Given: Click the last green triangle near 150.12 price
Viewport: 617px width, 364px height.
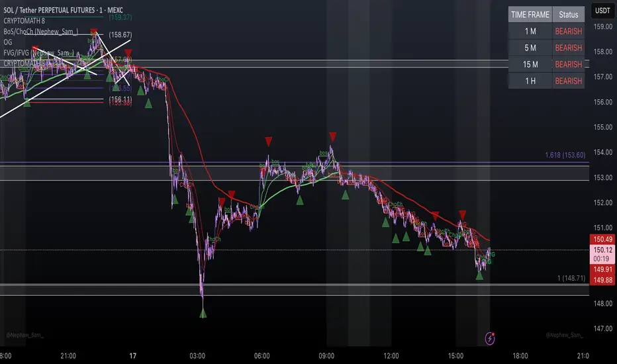Looking at the screenshot, I should pyautogui.click(x=479, y=275).
